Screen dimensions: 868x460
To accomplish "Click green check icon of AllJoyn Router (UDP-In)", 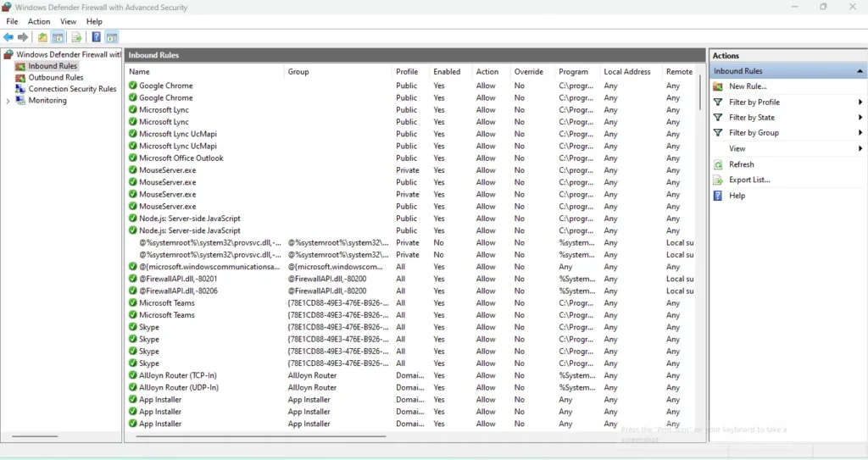I will pyautogui.click(x=133, y=387).
